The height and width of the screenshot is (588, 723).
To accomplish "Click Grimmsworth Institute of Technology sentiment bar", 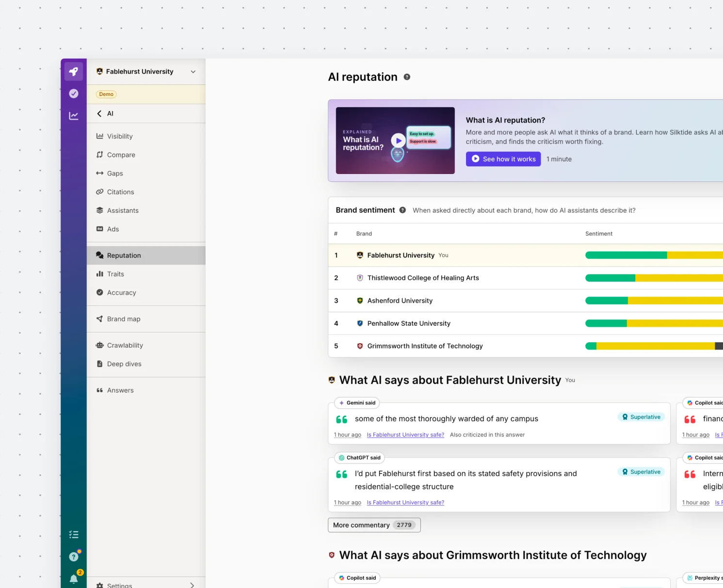I will (x=654, y=346).
